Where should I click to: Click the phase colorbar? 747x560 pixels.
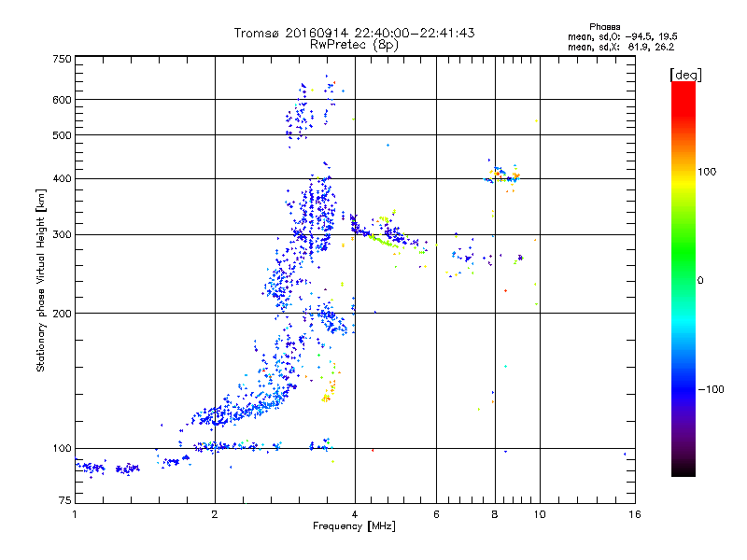tap(684, 278)
